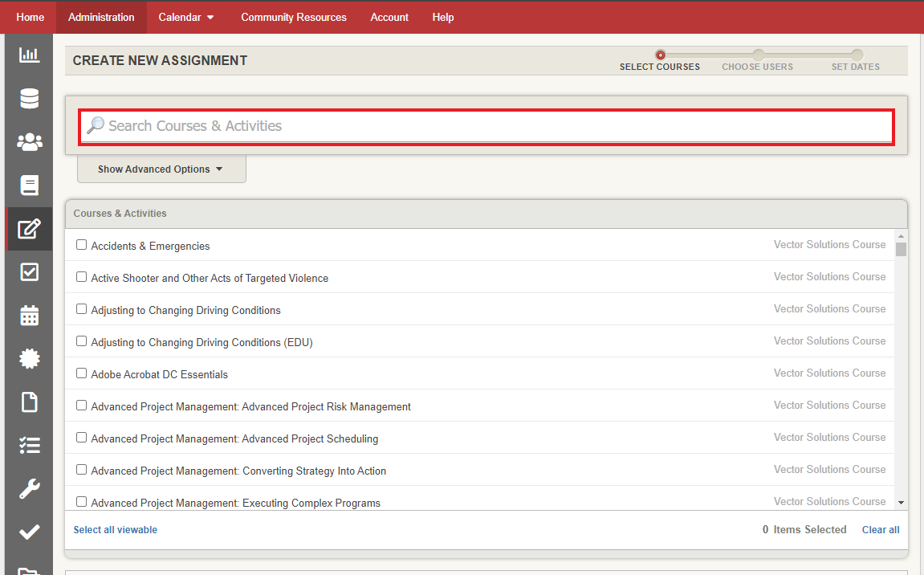Open the reports bar chart icon in sidebar
The height and width of the screenshot is (575, 924).
[x=29, y=55]
